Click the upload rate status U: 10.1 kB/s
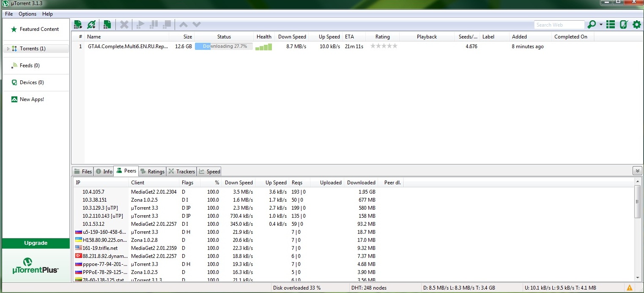The width and height of the screenshot is (644, 293). [560, 288]
